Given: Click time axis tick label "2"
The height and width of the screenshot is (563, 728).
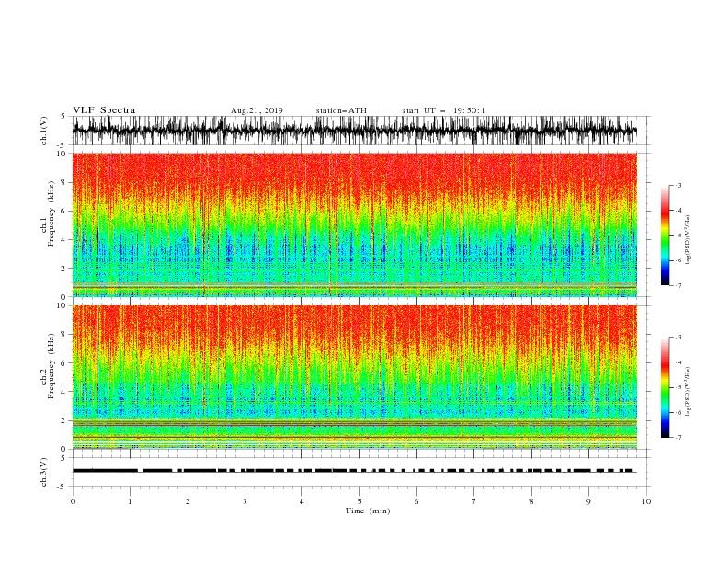Looking at the screenshot, I should (188, 501).
